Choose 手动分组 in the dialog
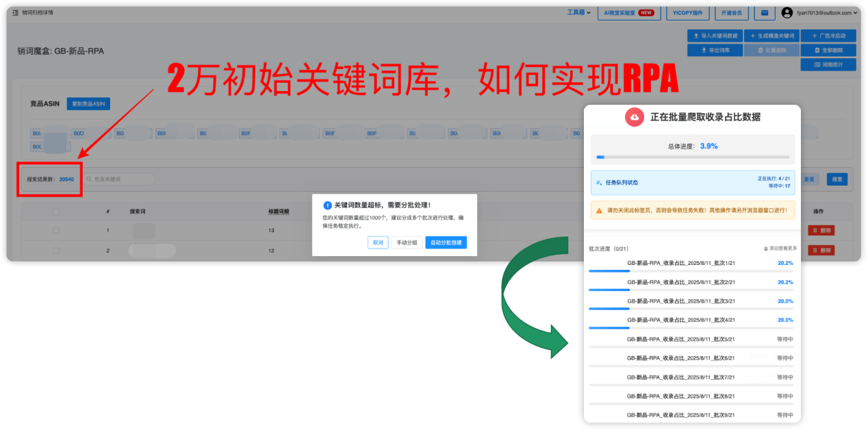 tap(407, 242)
